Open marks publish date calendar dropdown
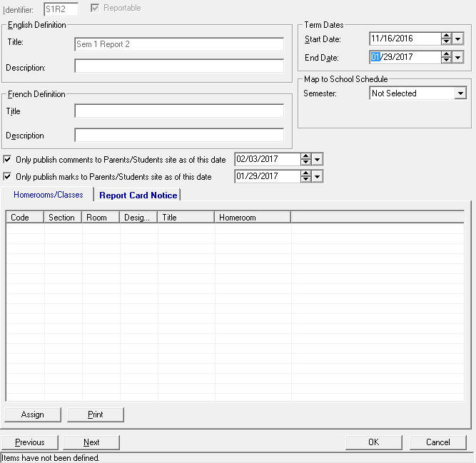Viewport: 476px width, 463px height. point(318,176)
